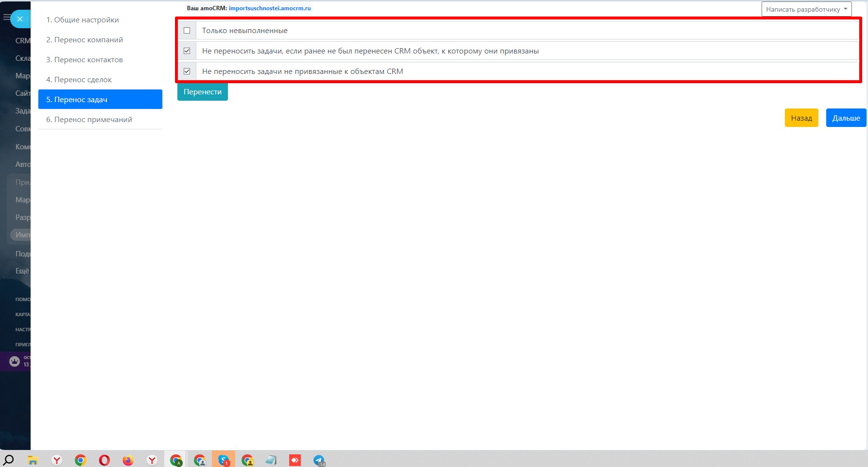Image resolution: width=868 pixels, height=467 pixels.
Task: Launch Opera from the taskbar
Action: 104,460
